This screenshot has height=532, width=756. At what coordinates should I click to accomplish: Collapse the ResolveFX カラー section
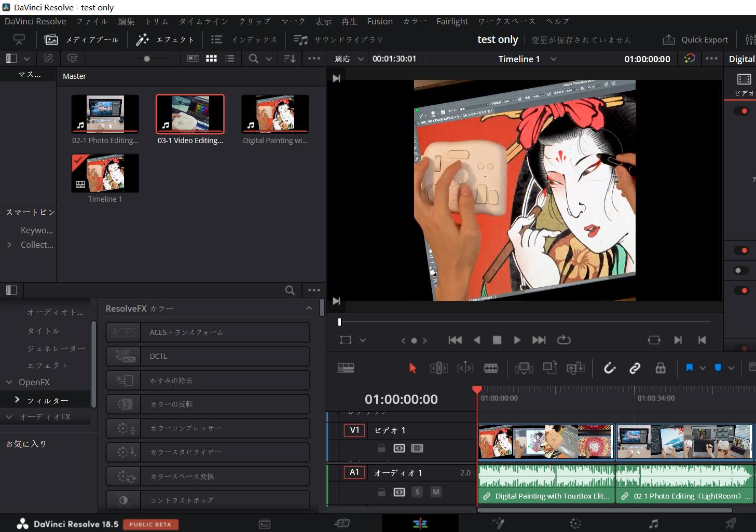309,309
